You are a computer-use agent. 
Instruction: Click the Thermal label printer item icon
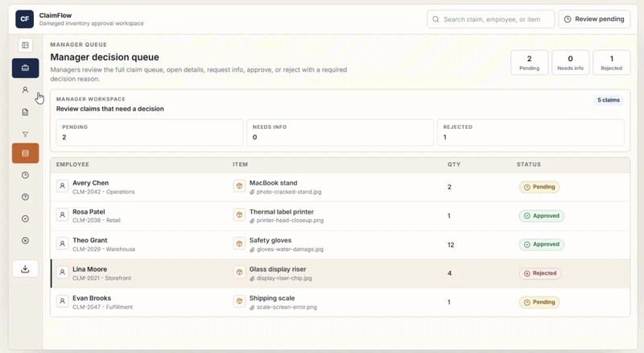239,214
